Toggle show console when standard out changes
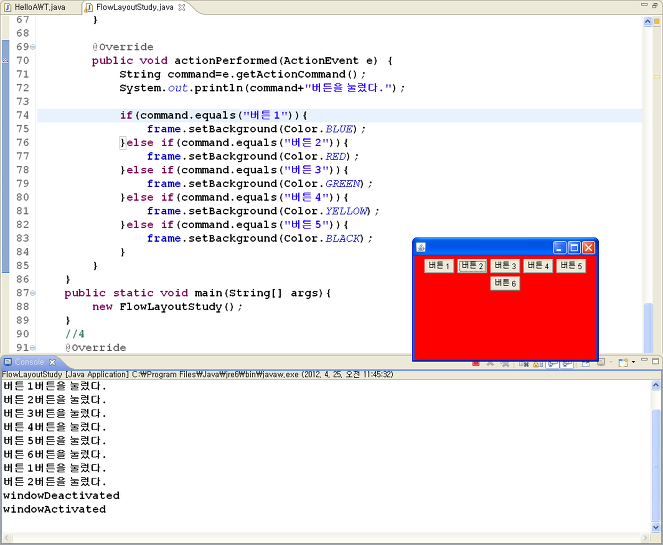 [552, 364]
